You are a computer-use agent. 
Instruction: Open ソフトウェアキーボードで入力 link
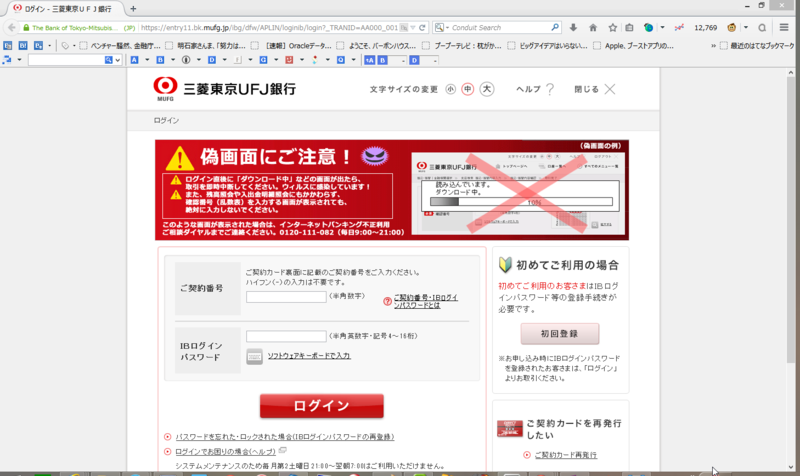pos(309,356)
